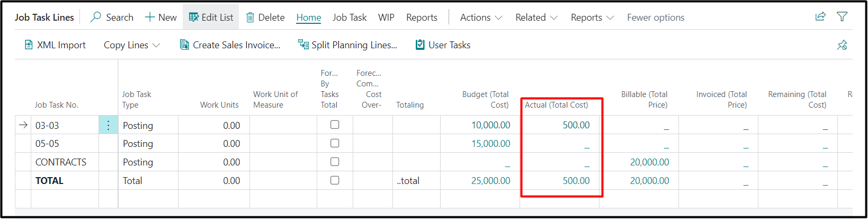Screen dimensions: 868x219
Task: Expand the Related dropdown menu
Action: tap(536, 17)
